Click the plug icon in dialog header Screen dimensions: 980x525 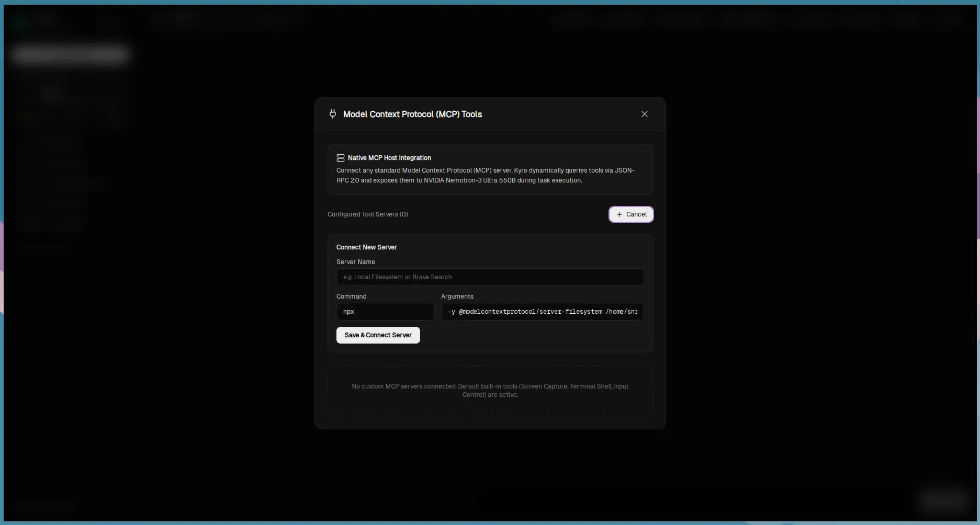[333, 114]
